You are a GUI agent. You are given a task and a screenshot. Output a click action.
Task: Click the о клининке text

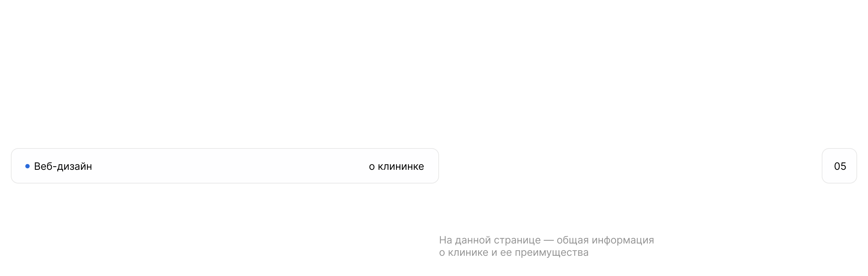point(396,166)
